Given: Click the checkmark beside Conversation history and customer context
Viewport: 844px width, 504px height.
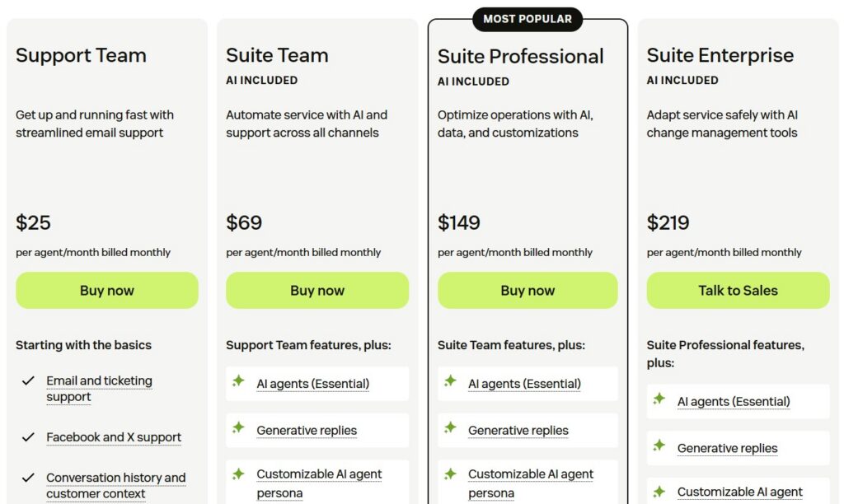Looking at the screenshot, I should (x=28, y=477).
